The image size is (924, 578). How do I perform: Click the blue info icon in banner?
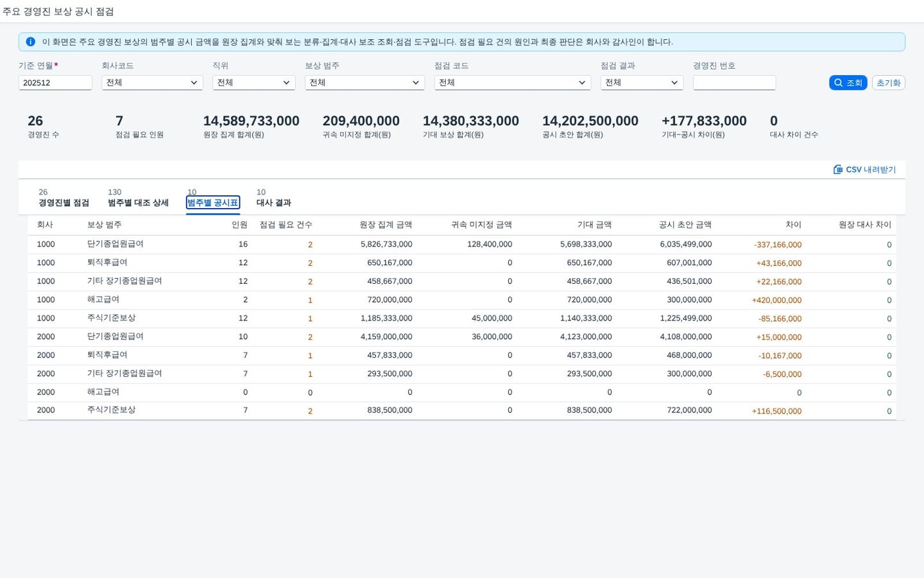point(30,42)
